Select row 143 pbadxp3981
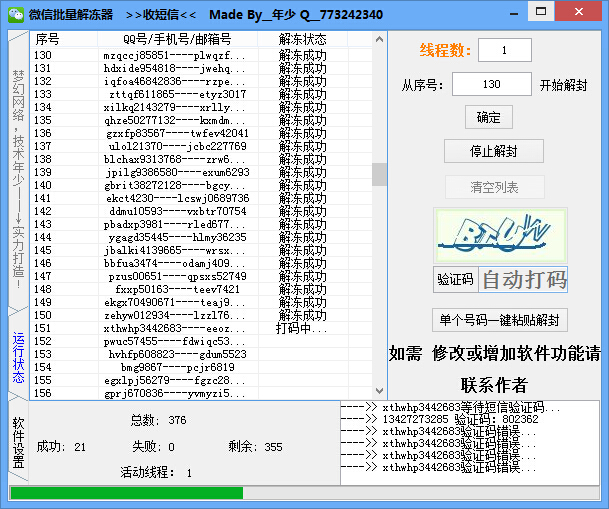The height and width of the screenshot is (509, 609). point(201,224)
